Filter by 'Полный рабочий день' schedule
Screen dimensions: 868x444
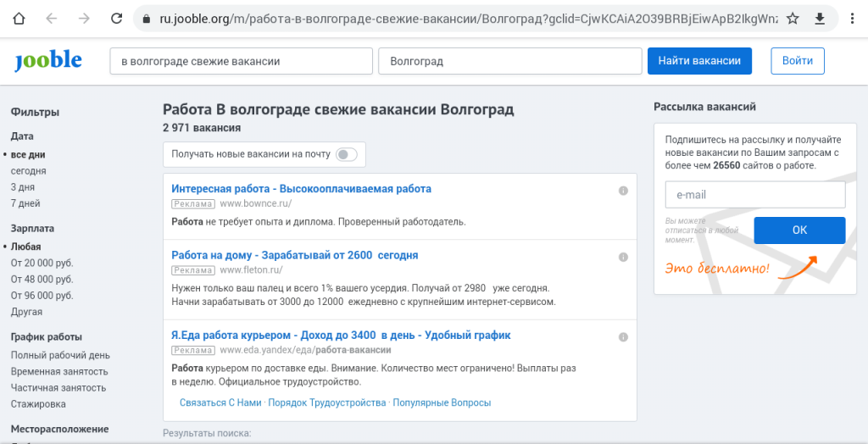pyautogui.click(x=60, y=356)
